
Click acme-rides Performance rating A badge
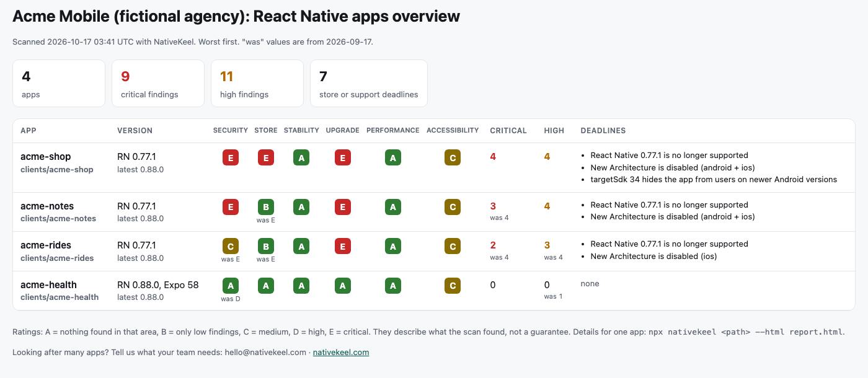pyautogui.click(x=392, y=246)
